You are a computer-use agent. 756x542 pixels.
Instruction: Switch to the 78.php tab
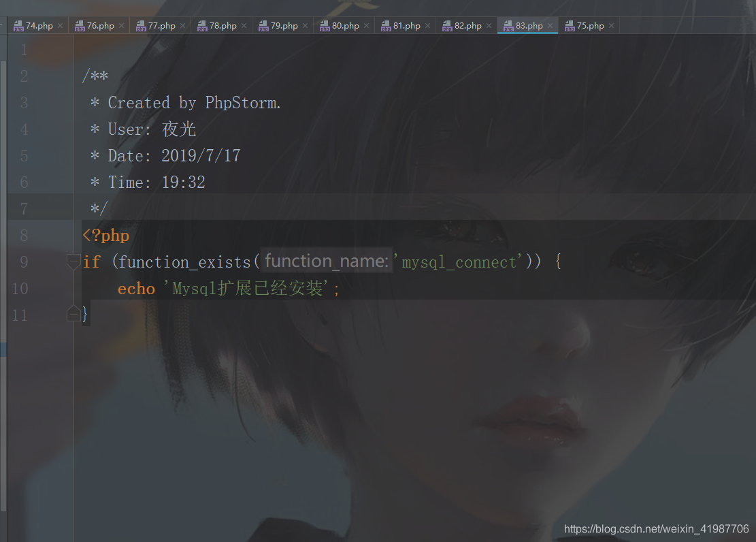coord(223,26)
